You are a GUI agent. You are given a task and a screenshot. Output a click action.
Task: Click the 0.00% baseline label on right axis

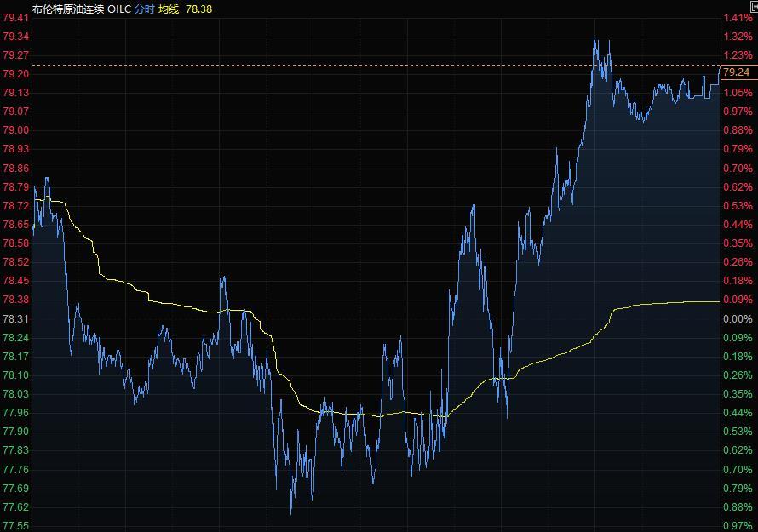(x=737, y=319)
